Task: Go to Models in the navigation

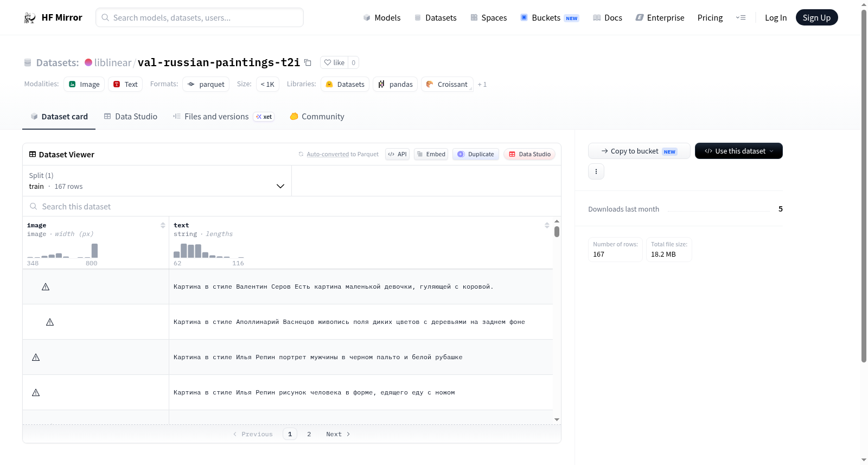Action: 382,18
